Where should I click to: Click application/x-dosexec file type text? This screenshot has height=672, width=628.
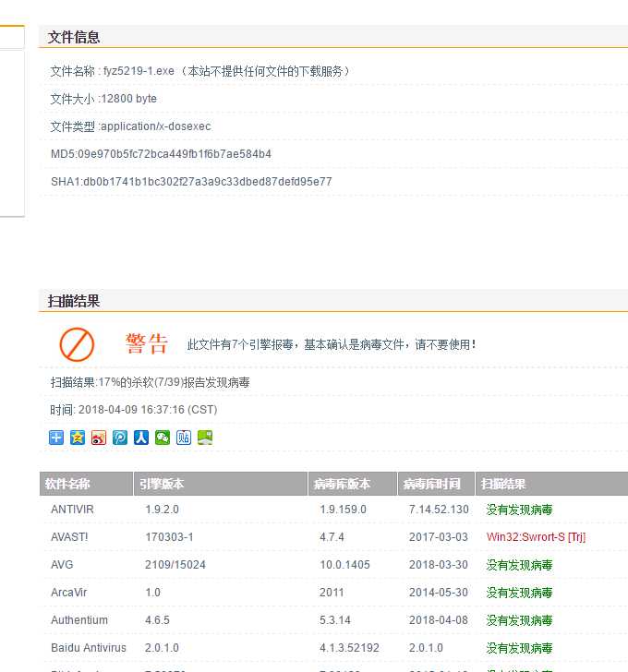pos(156,126)
